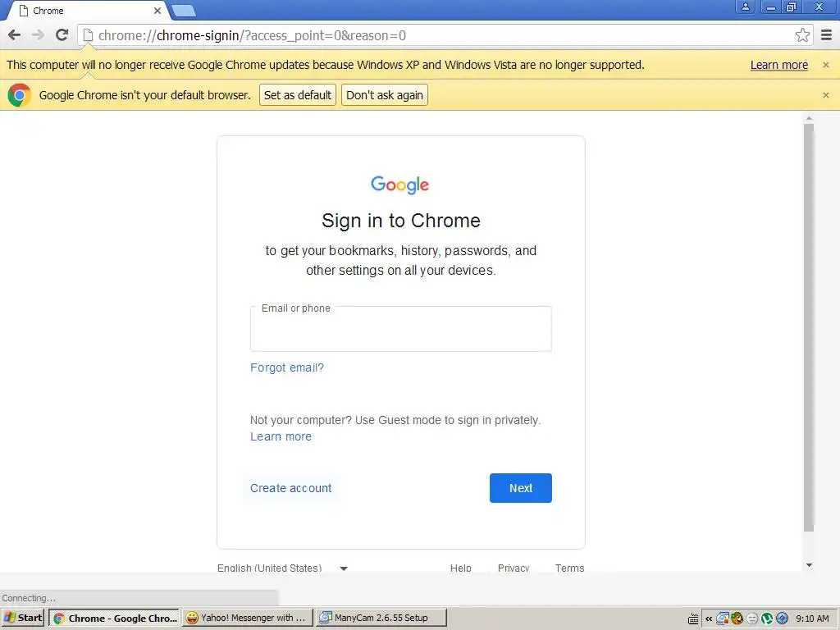Click the forward navigation arrow
Image resolution: width=840 pixels, height=630 pixels.
tap(38, 35)
